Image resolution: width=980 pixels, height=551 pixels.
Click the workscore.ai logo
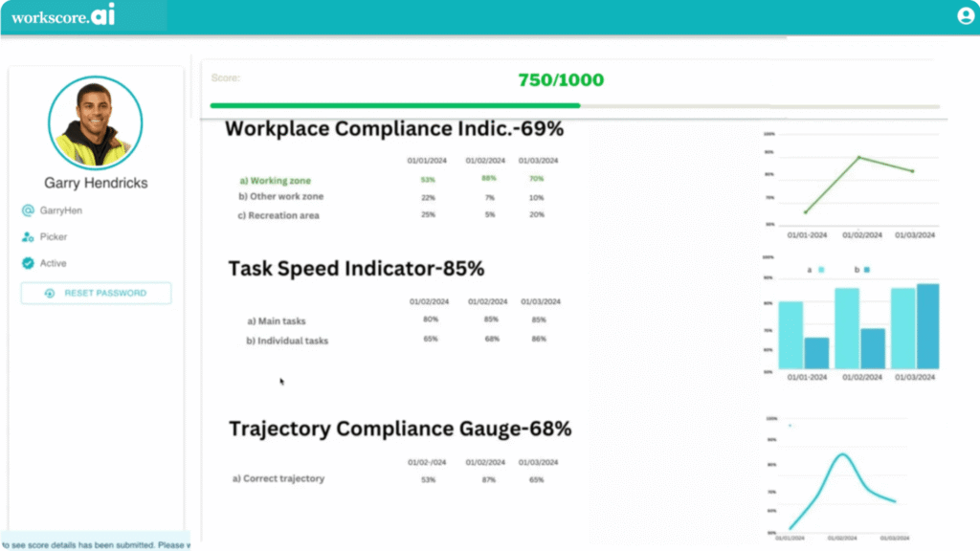(63, 16)
